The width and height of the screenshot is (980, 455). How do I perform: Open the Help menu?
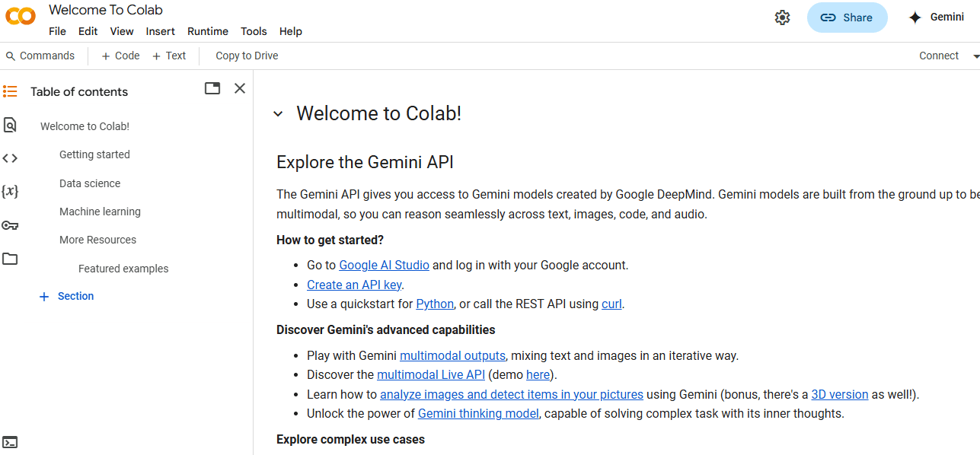[291, 31]
